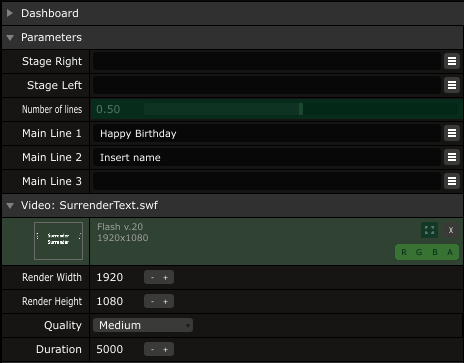Click the Main Line 2 Insert name field
464x363 pixels.
(267, 157)
